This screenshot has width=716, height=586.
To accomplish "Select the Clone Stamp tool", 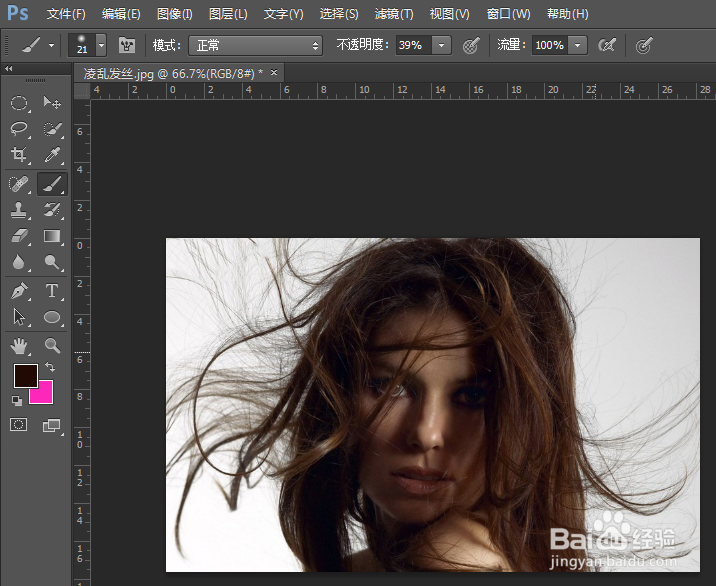I will pos(19,210).
